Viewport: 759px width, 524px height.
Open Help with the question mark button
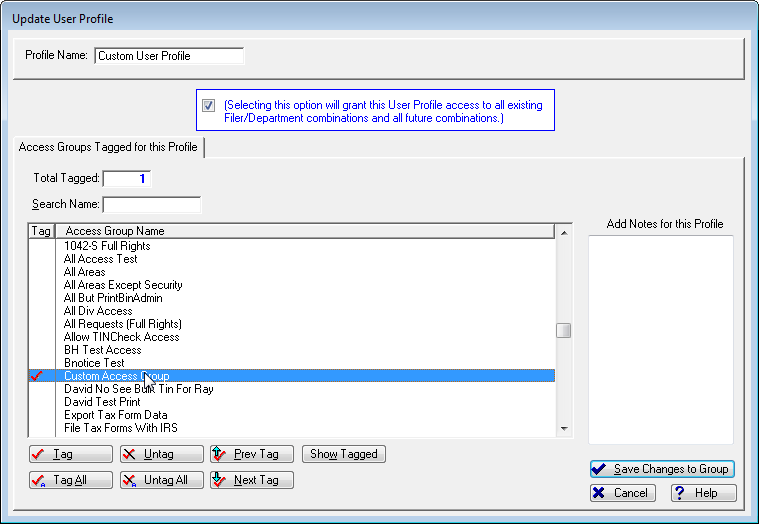[703, 493]
